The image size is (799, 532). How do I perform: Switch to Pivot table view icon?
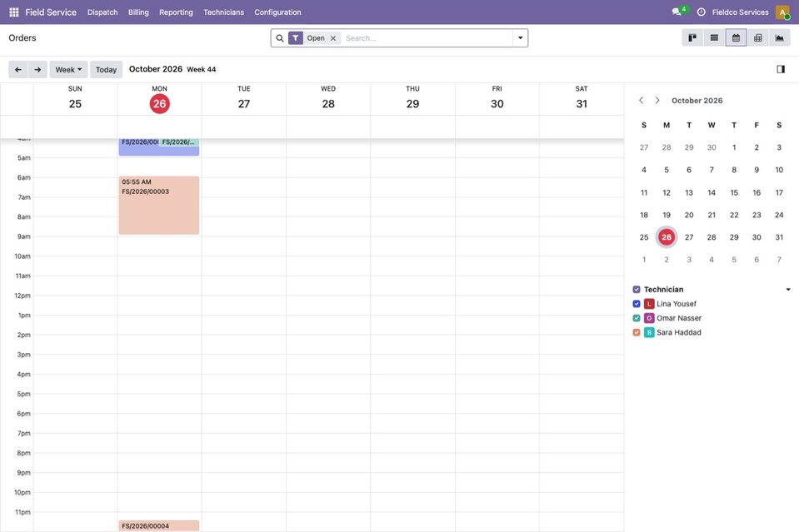(757, 37)
